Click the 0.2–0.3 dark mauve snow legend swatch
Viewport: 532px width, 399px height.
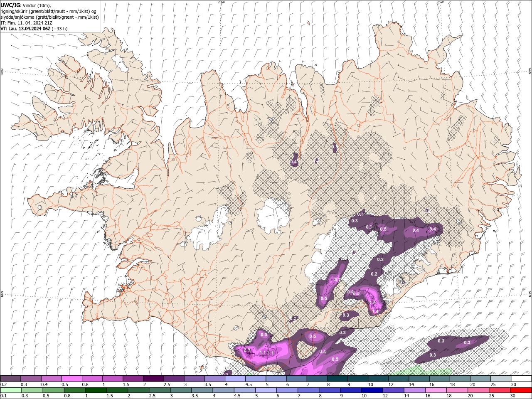10,378
